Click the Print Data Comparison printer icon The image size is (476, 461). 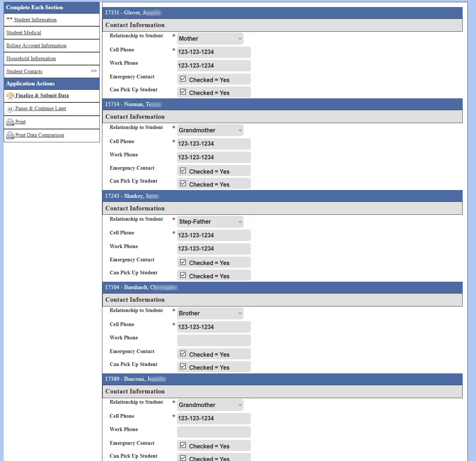click(x=10, y=135)
